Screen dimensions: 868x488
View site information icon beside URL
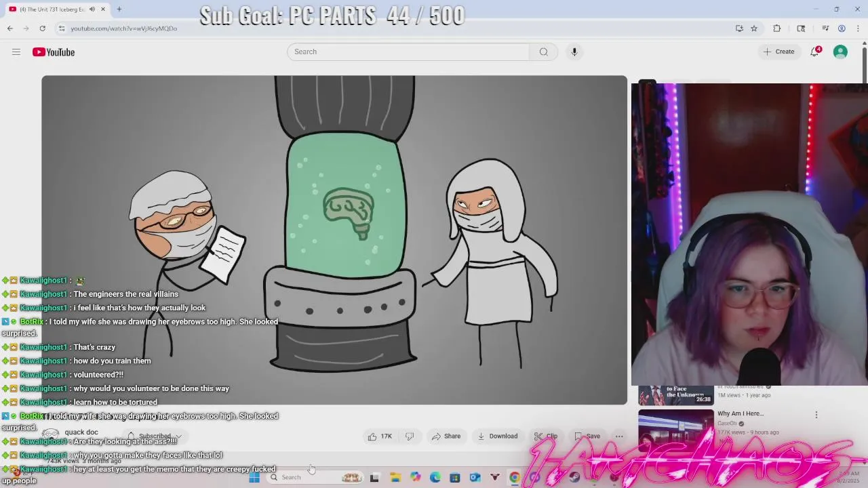pyautogui.click(x=62, y=28)
